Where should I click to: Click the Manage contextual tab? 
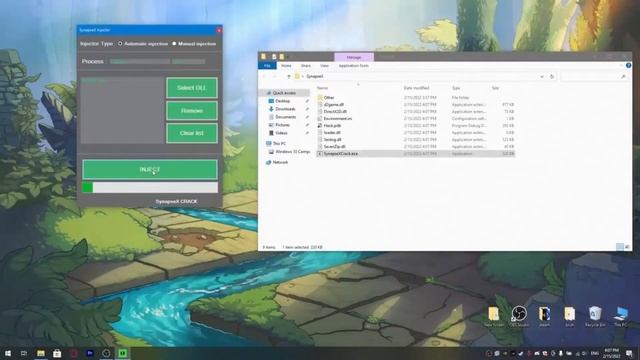(354, 57)
